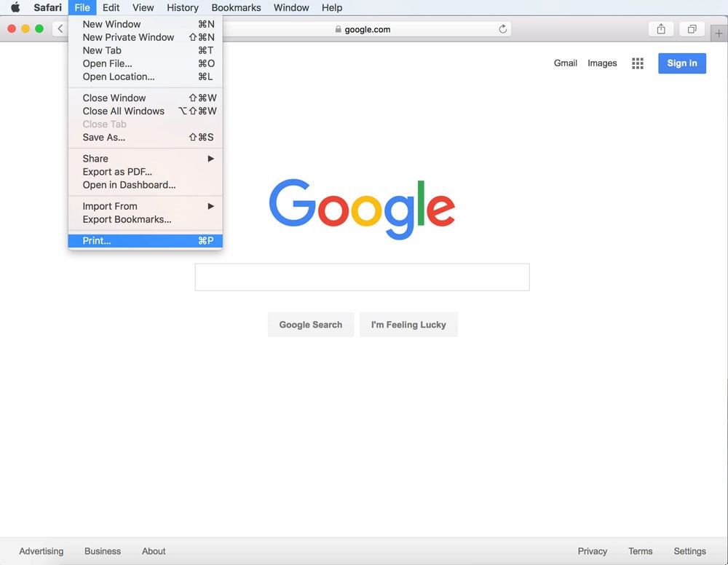Image resolution: width=728 pixels, height=565 pixels.
Task: Choose New Tab menu item
Action: coord(146,50)
